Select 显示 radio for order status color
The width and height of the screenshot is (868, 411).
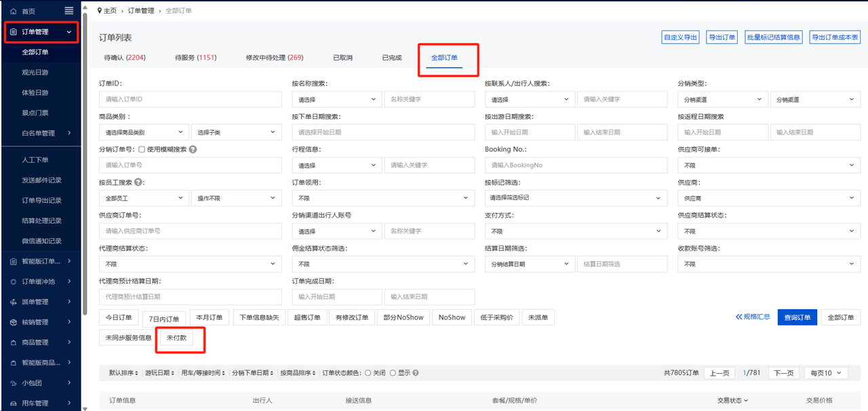coord(393,373)
